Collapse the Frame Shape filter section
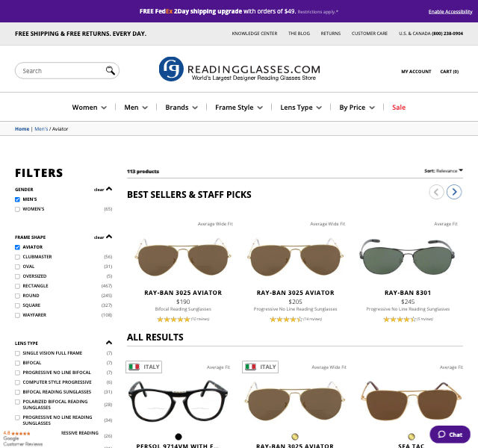This screenshot has width=478, height=448. click(x=109, y=237)
